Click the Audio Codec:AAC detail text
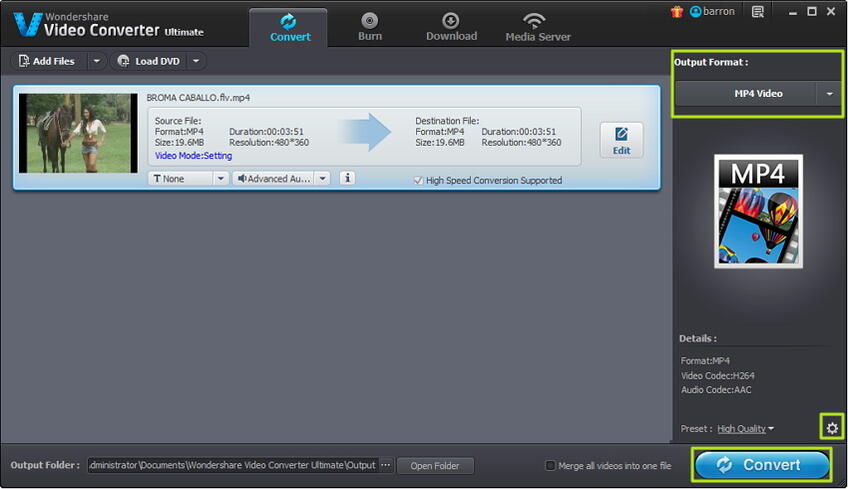 (x=716, y=390)
